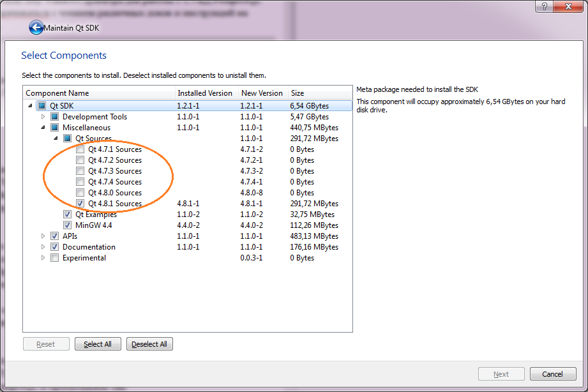Select the Qt 4.8.1 Sources row label
Screen dimensions: 588x392
coord(115,204)
